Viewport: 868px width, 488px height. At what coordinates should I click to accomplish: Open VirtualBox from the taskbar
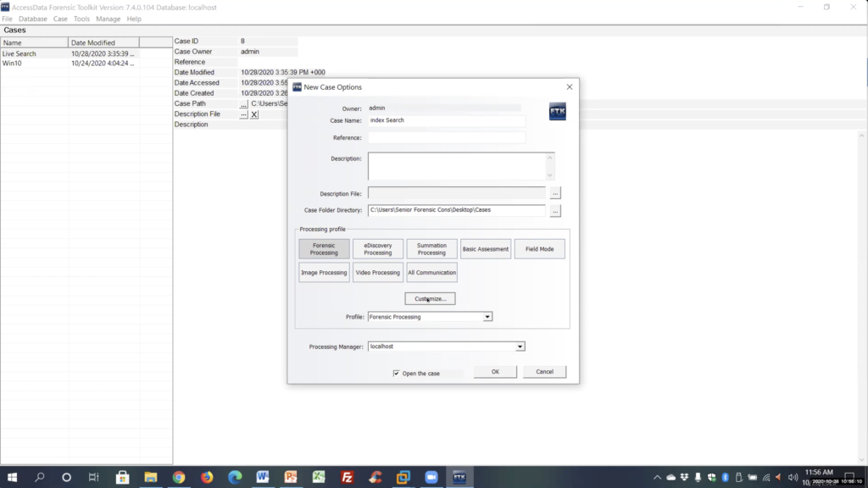coord(403,477)
